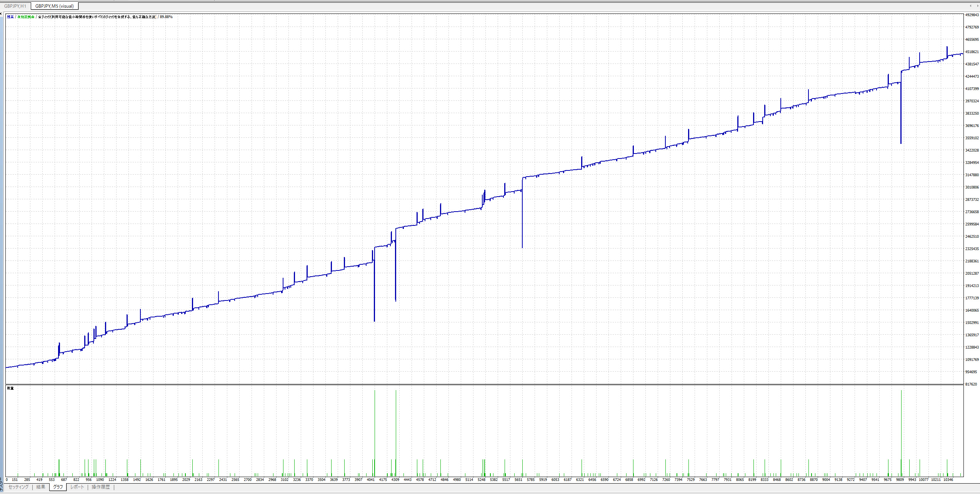Open the 結果 results tab
Image resolution: width=980 pixels, height=494 pixels.
pos(41,487)
